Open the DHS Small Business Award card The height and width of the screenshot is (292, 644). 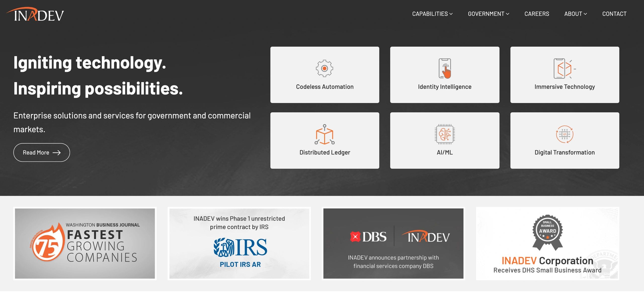pos(547,244)
